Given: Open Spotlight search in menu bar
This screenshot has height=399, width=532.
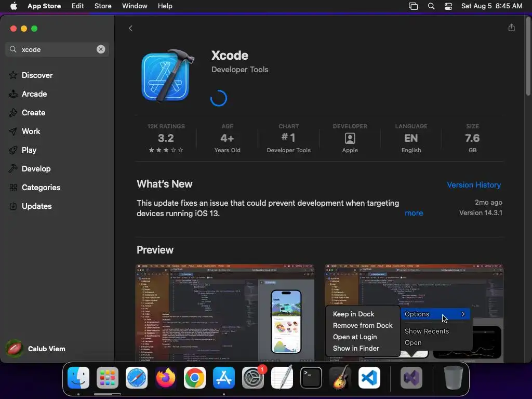Looking at the screenshot, I should [431, 6].
